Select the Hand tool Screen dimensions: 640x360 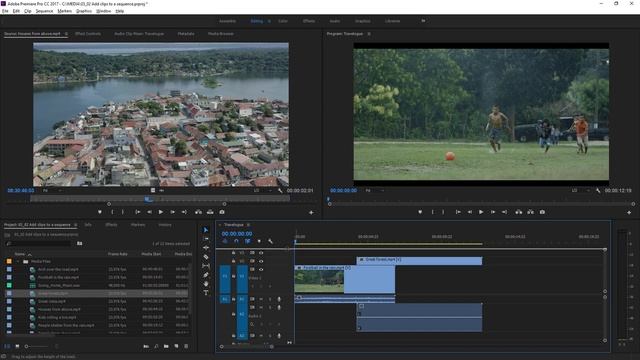[x=206, y=284]
